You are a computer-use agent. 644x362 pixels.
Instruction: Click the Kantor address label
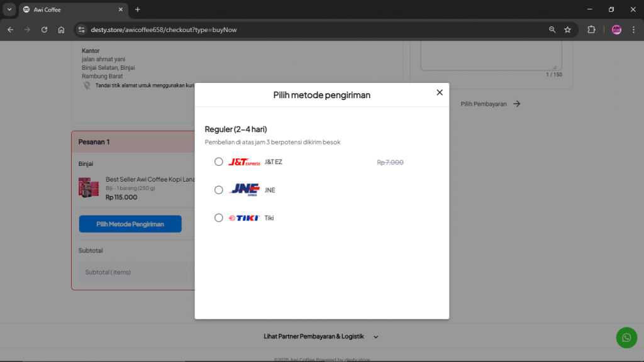click(91, 51)
